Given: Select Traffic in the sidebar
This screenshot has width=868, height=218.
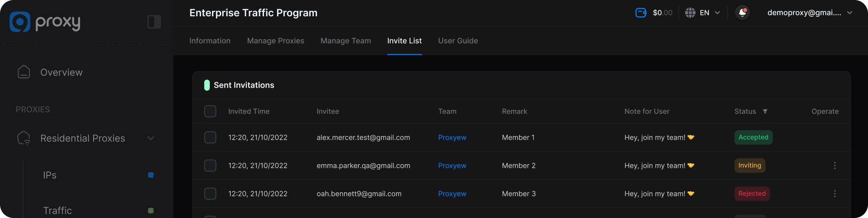Looking at the screenshot, I should 57,210.
